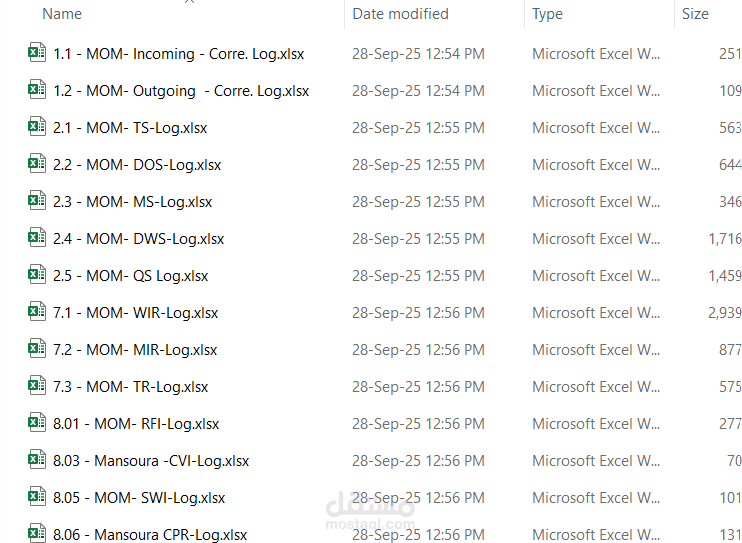Click the Excel icon beside 8.05 - MOM- SWI-Log.xlsx
Image resolution: width=742 pixels, height=543 pixels.
[x=37, y=496]
